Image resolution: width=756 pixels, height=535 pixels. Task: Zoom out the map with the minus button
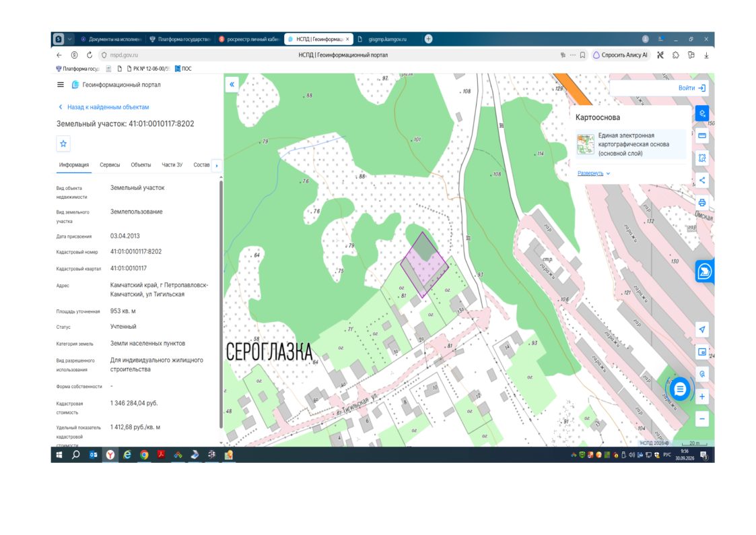click(702, 418)
